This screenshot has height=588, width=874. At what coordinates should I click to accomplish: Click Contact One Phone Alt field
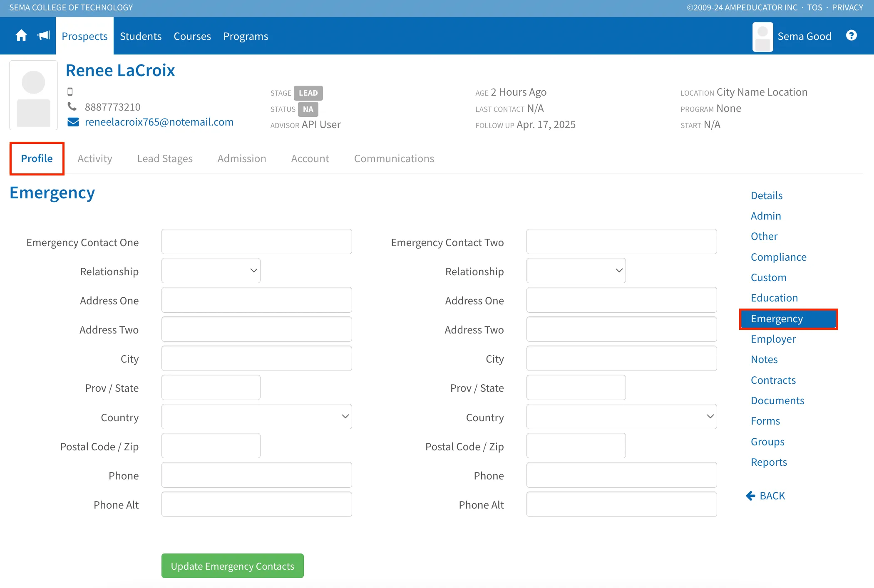coord(257,504)
